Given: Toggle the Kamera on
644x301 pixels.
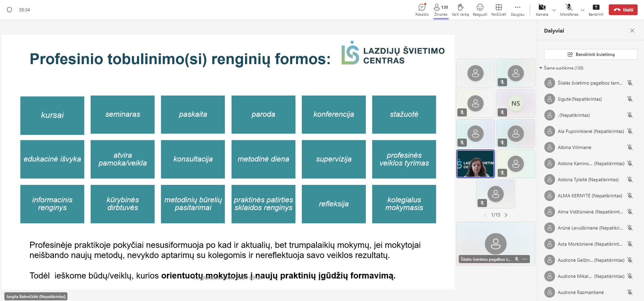Looking at the screenshot, I should click(542, 9).
